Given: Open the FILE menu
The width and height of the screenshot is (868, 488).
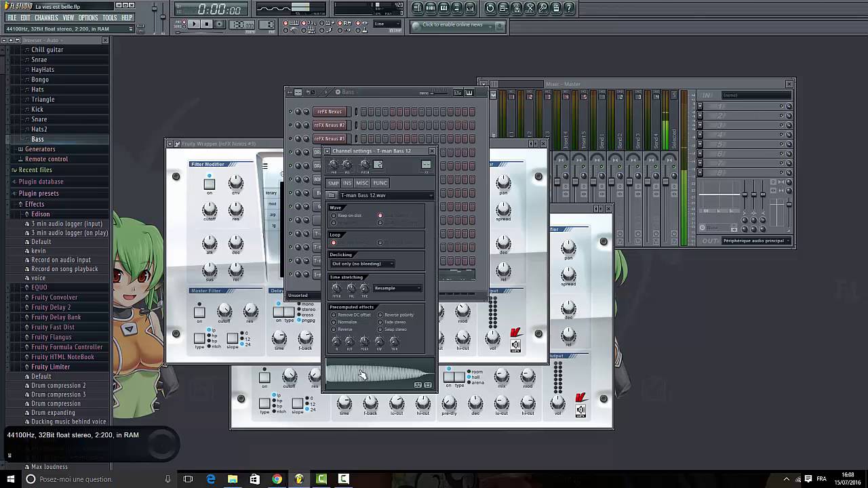Looking at the screenshot, I should (12, 18).
